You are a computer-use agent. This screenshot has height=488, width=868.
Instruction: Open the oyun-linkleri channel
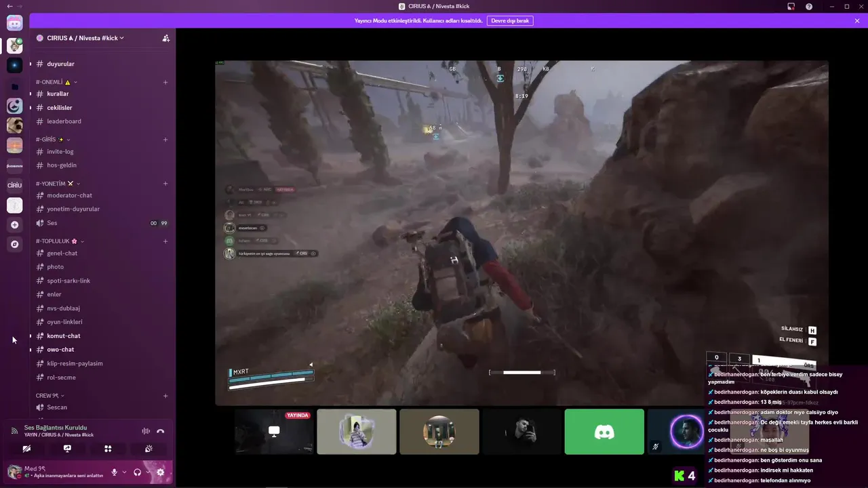(x=102, y=322)
